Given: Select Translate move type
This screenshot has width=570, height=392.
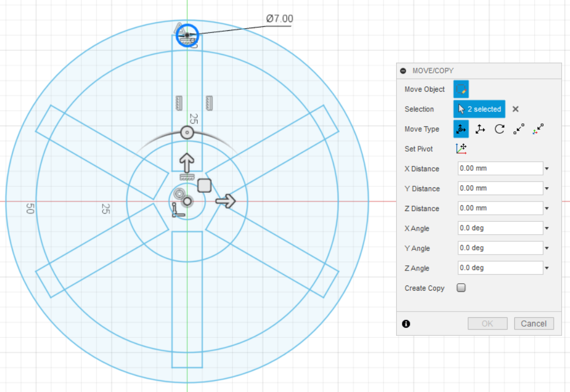Looking at the screenshot, I should click(x=480, y=129).
